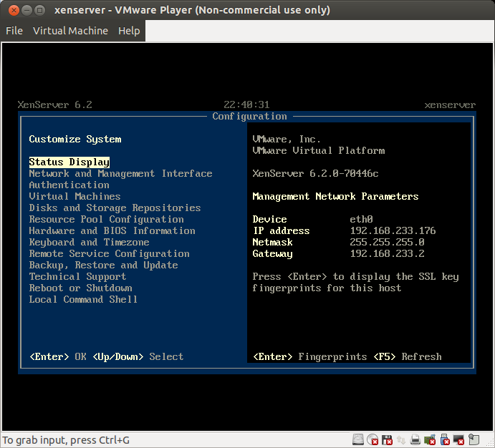Click the XenServer 6.2 header label

[54, 104]
